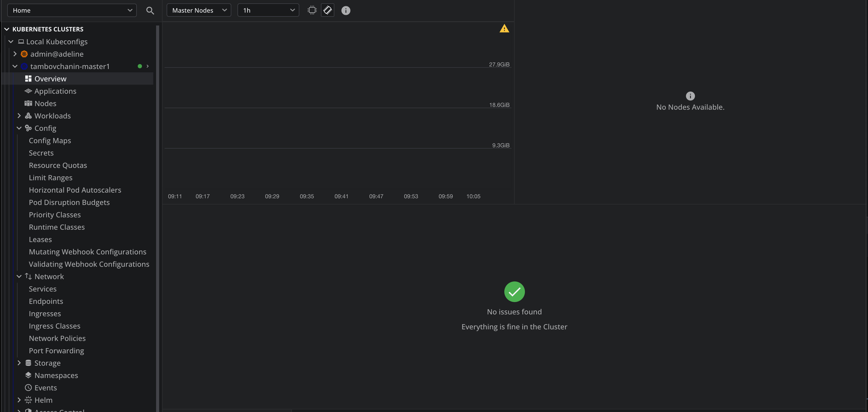Click the yellow warning triangle icon

(504, 29)
